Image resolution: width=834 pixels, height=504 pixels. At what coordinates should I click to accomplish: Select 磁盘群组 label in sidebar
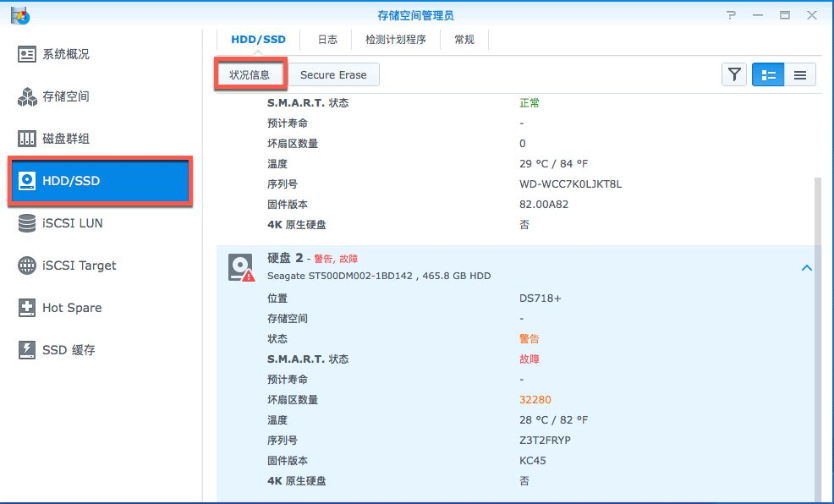click(66, 139)
